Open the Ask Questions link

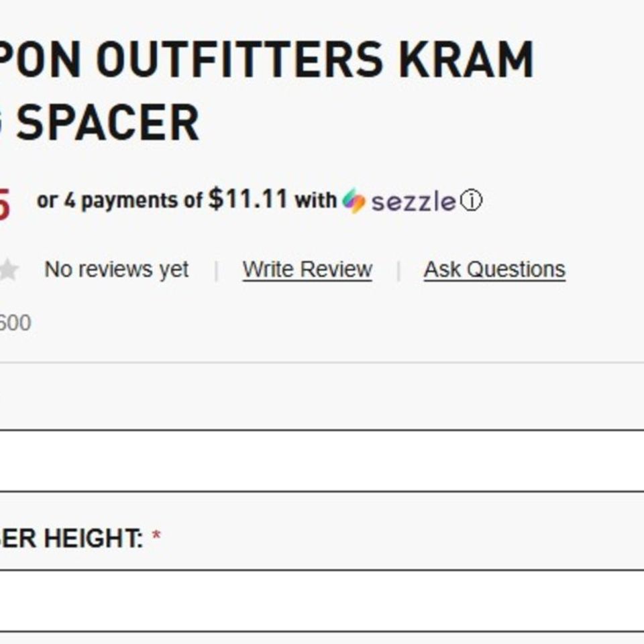coord(494,269)
